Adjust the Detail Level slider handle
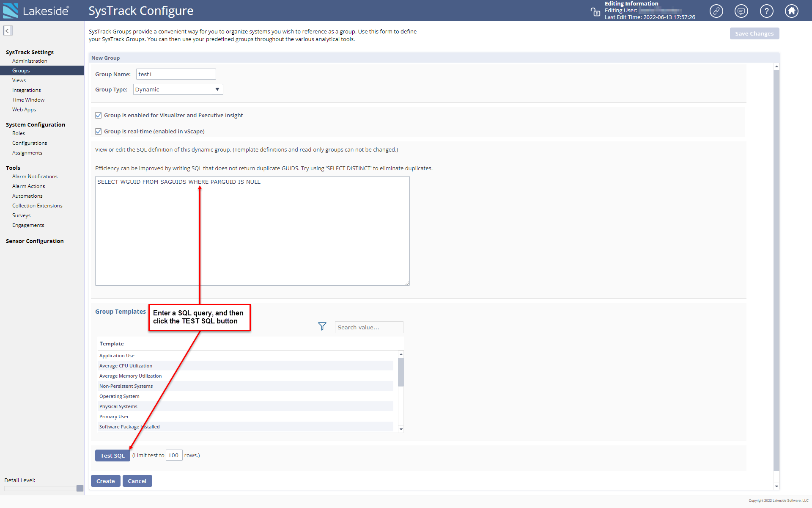This screenshot has height=508, width=812. pos(80,488)
